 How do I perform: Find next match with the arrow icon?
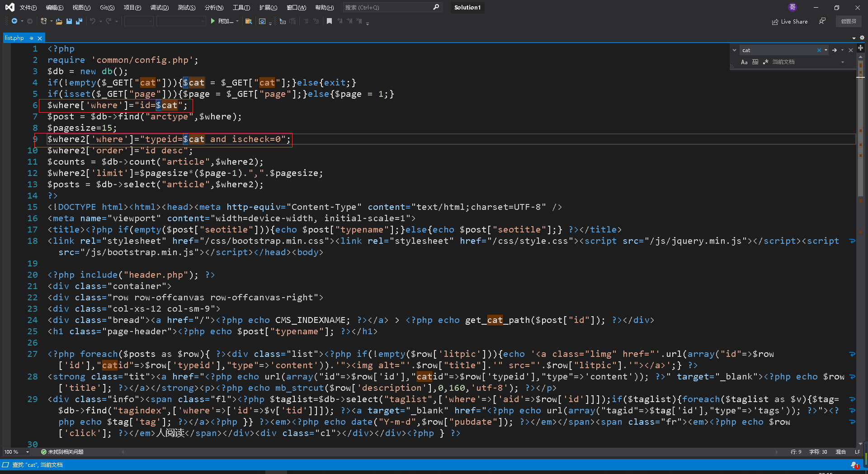coord(835,50)
